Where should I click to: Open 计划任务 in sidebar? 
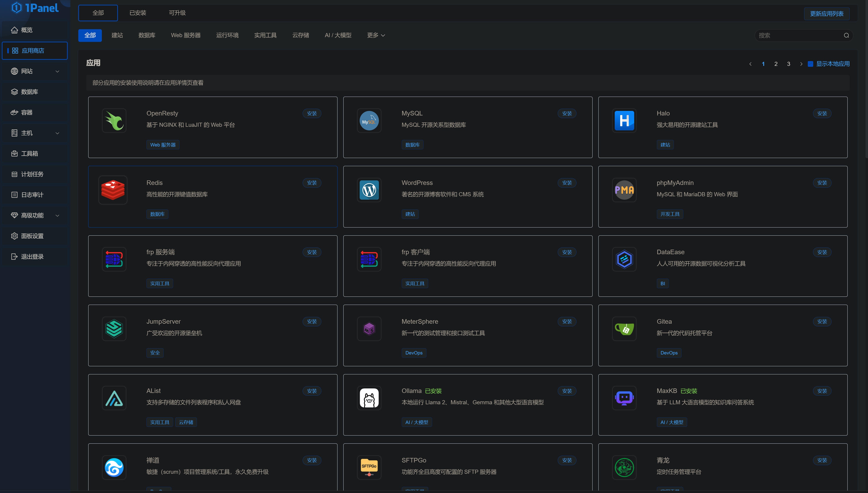[x=35, y=174]
